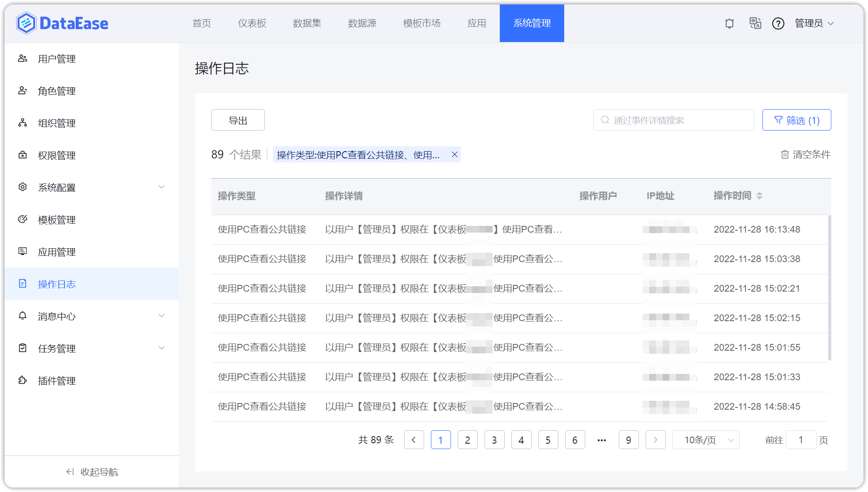
Task: Sort by 操作时间 column arrows
Action: pos(759,196)
